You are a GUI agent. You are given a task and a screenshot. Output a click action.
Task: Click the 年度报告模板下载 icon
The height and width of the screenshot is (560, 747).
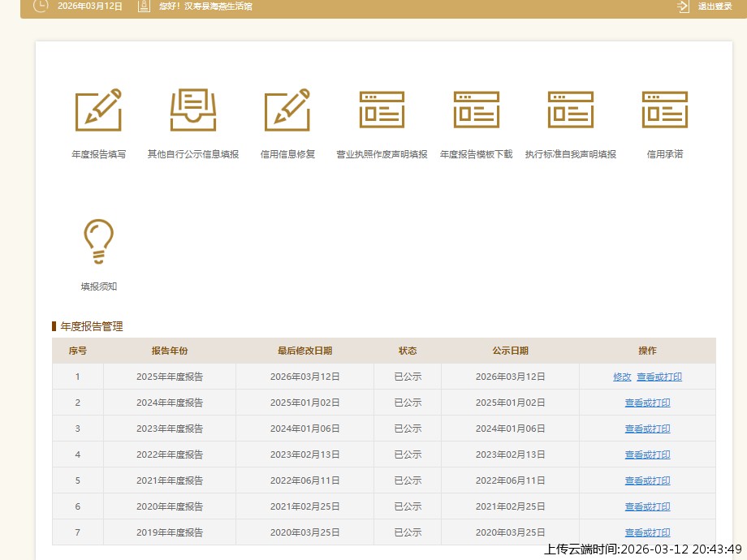pos(476,110)
